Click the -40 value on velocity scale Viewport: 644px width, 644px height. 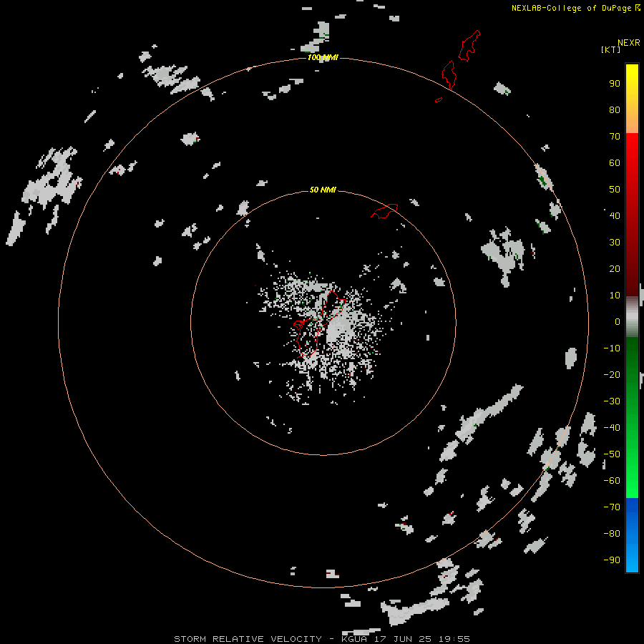click(612, 428)
